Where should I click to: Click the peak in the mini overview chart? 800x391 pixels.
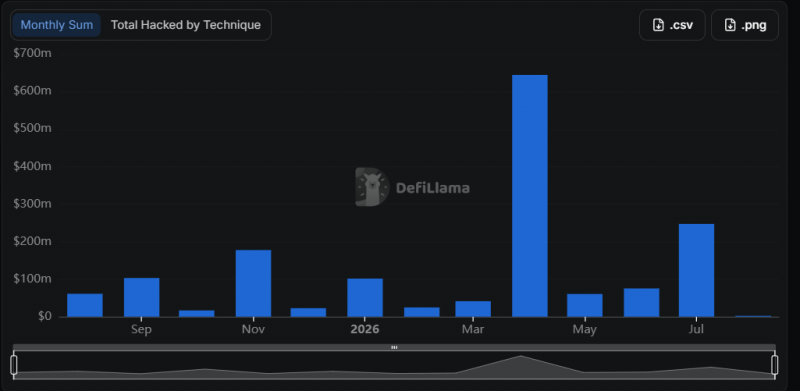click(520, 357)
